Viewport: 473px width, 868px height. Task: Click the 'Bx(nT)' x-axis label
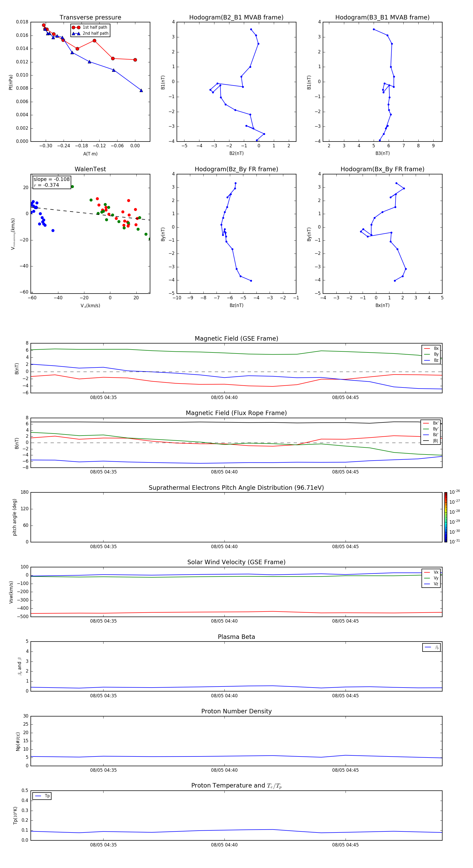click(x=382, y=305)
